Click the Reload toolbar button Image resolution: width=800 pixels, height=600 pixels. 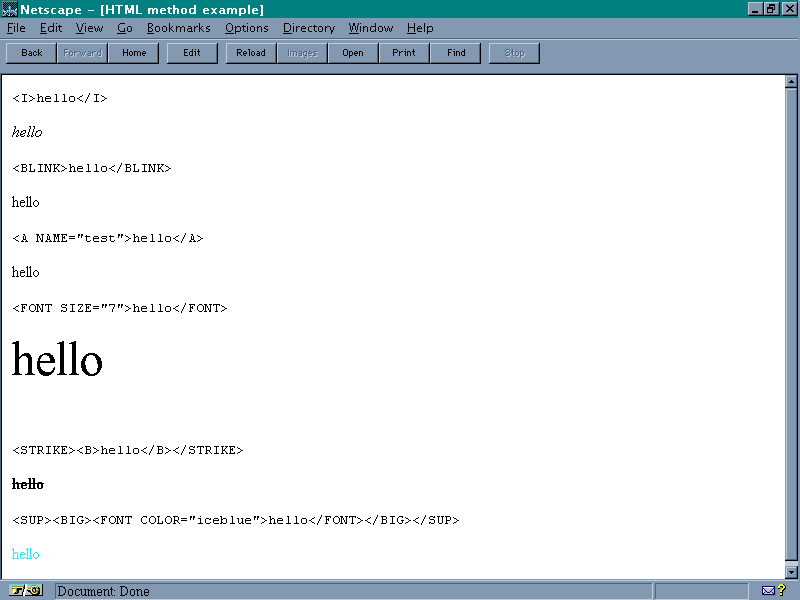251,53
